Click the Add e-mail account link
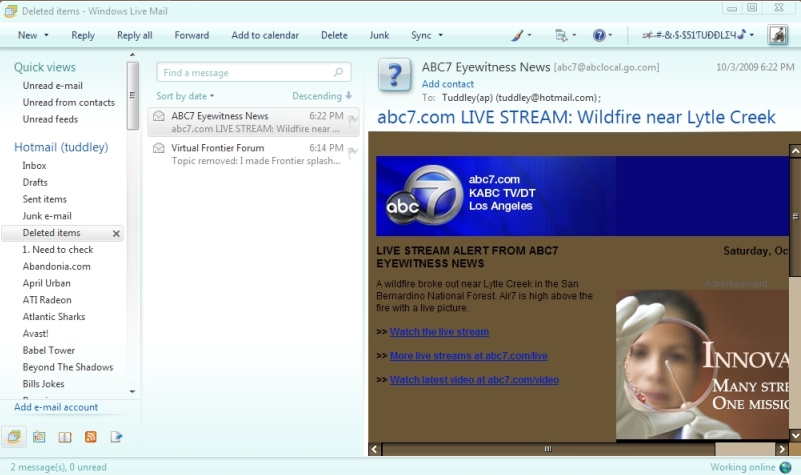Image resolution: width=801 pixels, height=475 pixels. point(56,407)
